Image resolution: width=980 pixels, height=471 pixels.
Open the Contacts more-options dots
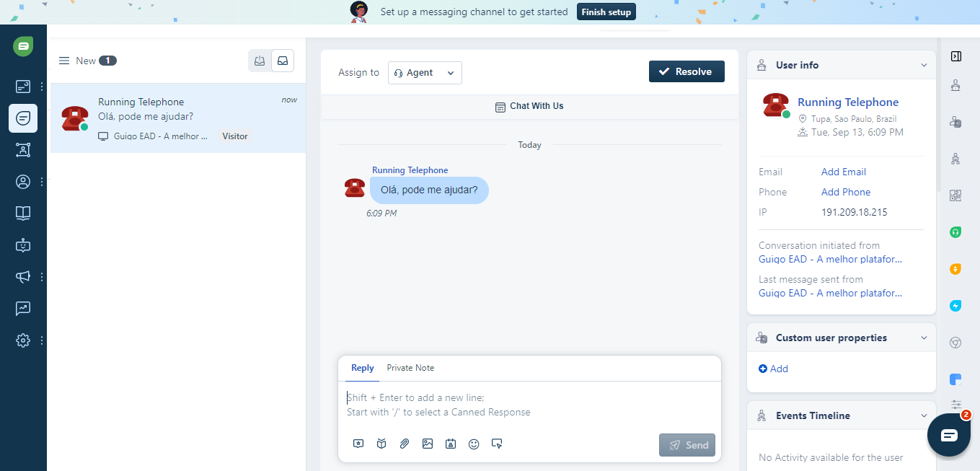(42, 182)
